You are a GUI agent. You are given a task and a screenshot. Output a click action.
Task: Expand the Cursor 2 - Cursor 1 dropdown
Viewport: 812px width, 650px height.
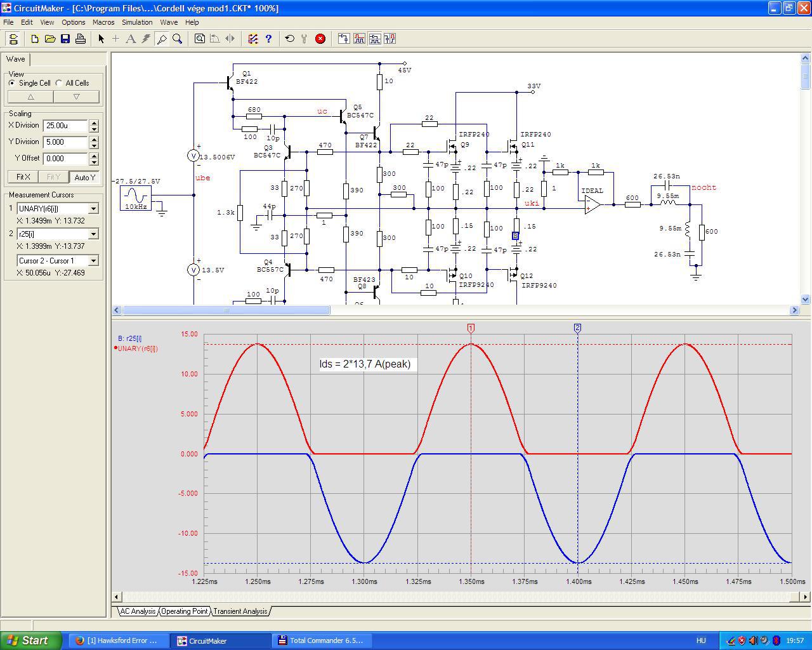click(93, 261)
